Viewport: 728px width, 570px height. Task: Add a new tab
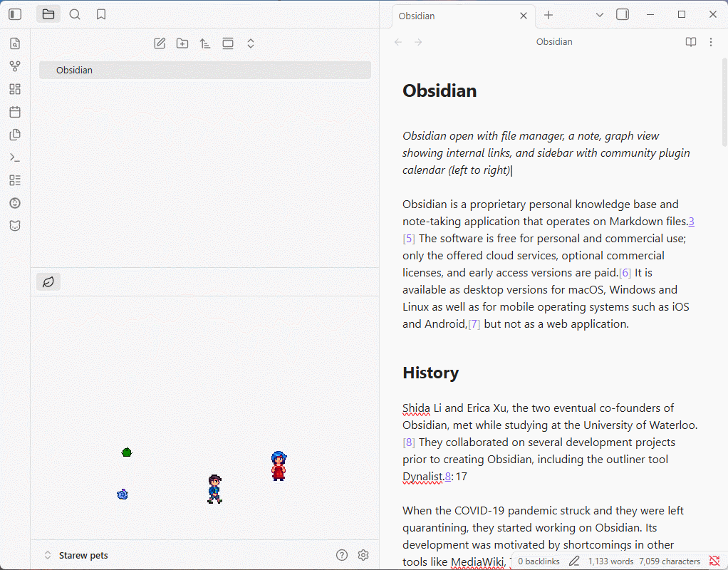[548, 15]
